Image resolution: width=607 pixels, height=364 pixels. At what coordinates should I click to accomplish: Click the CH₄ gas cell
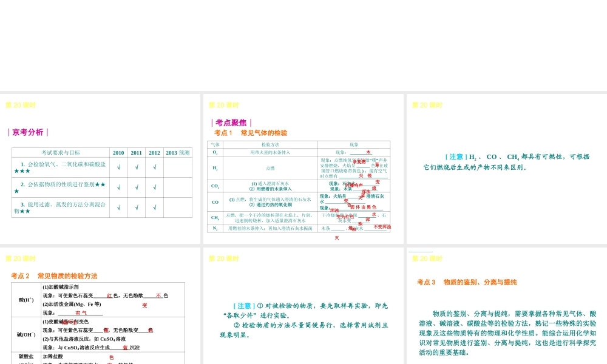tap(215, 218)
